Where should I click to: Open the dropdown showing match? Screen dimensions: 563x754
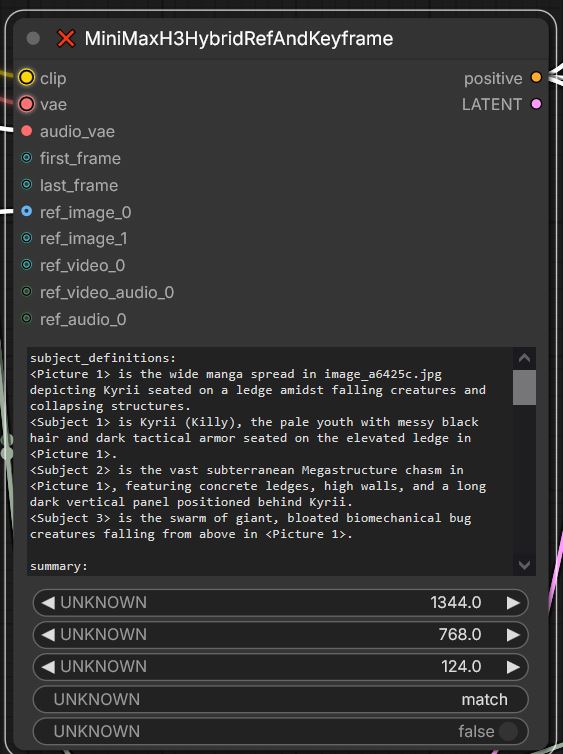[x=280, y=699]
